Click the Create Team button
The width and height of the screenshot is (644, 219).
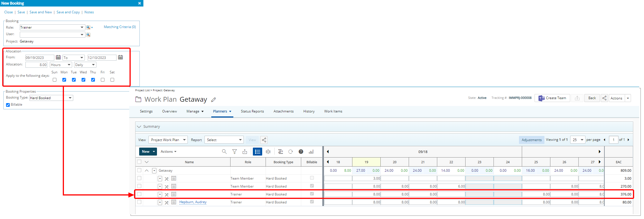click(552, 98)
